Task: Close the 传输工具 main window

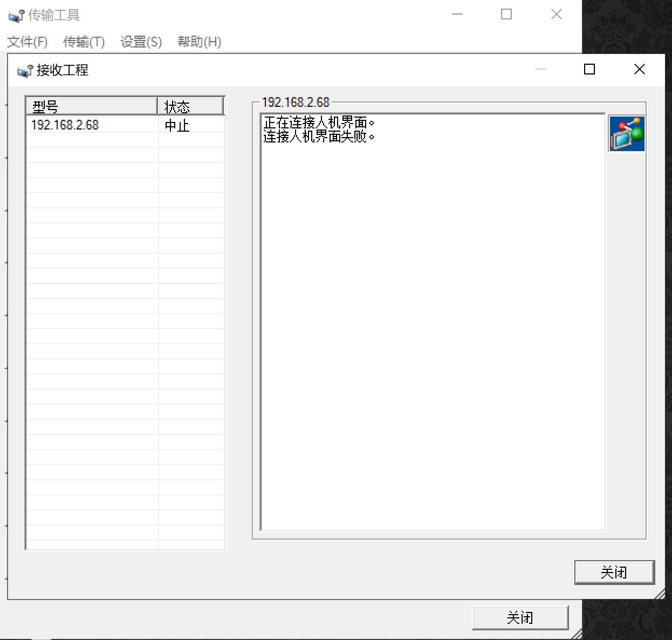Action: tap(556, 15)
